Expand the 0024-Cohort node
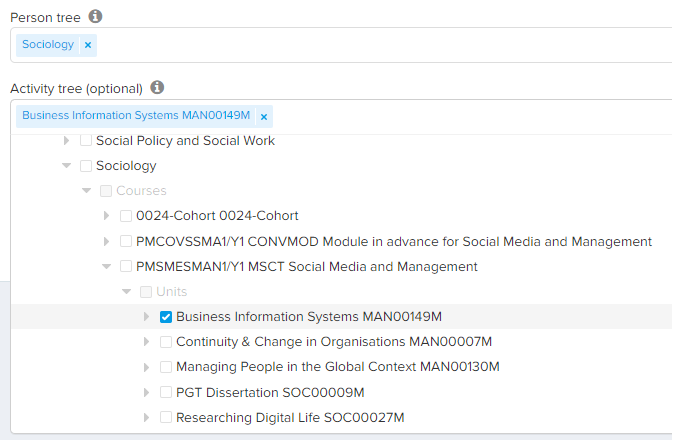 tap(107, 216)
